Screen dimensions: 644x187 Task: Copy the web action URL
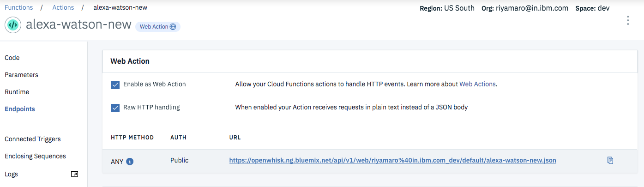(x=610, y=161)
